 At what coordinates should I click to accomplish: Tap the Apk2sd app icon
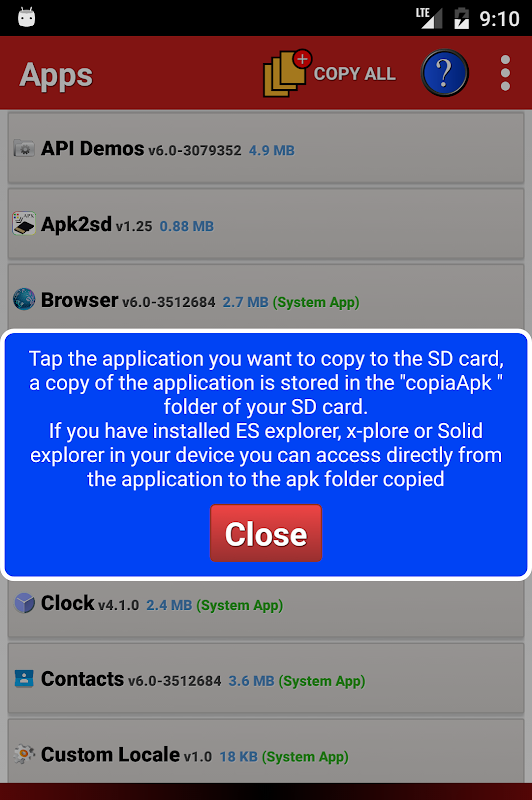tap(24, 224)
